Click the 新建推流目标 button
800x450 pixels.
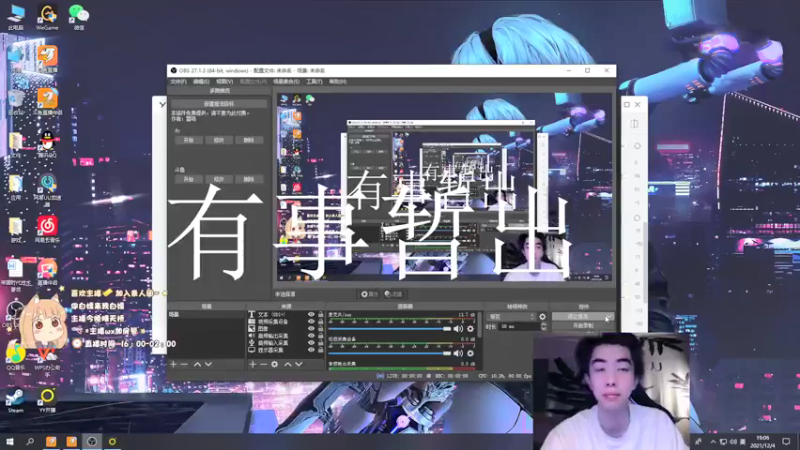click(219, 104)
